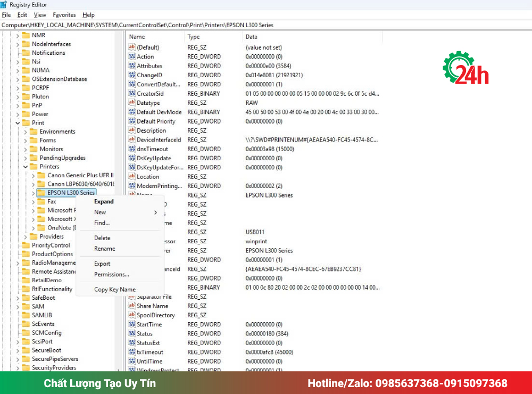The width and height of the screenshot is (532, 394).
Task: Expand the Providers key
Action: coord(26,237)
